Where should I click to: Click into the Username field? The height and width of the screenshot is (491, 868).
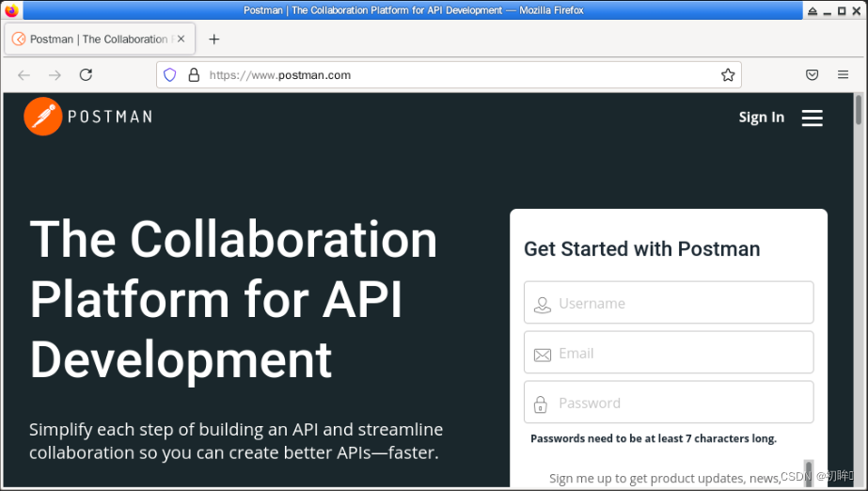click(x=669, y=302)
